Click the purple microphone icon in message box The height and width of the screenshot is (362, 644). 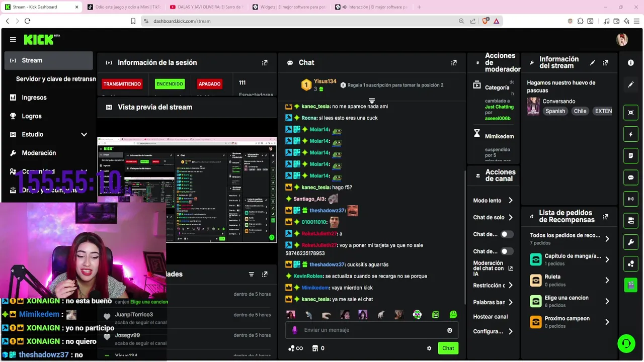click(295, 330)
